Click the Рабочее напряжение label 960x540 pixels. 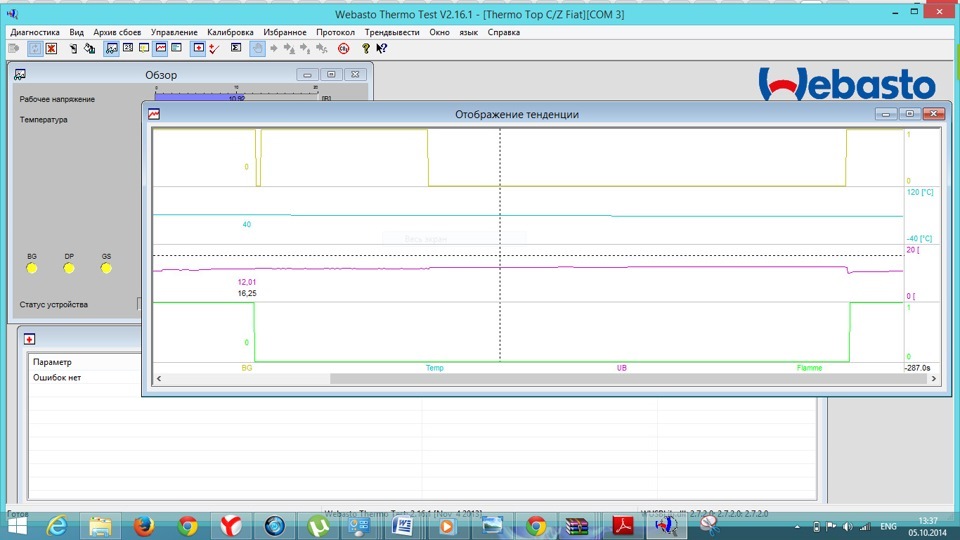point(57,99)
